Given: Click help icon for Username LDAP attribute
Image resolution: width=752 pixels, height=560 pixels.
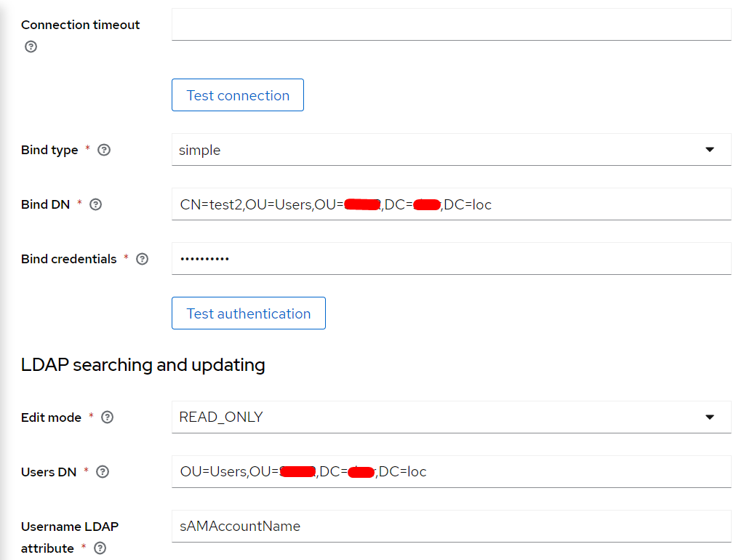Looking at the screenshot, I should click(x=100, y=548).
